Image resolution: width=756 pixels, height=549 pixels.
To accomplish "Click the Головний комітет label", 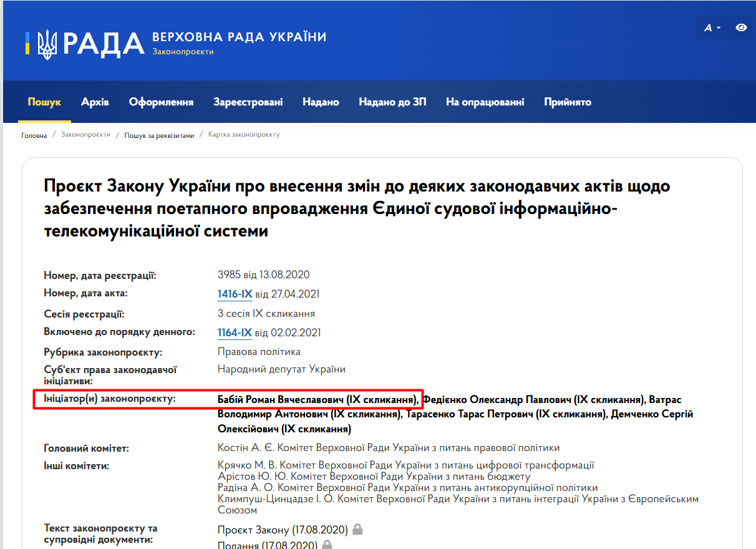I will pos(87,449).
